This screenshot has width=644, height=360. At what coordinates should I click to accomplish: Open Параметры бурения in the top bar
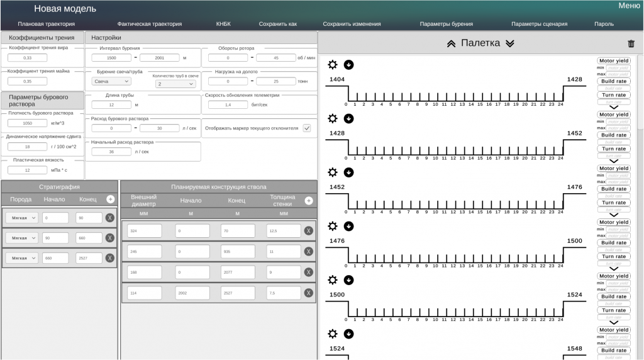point(446,24)
